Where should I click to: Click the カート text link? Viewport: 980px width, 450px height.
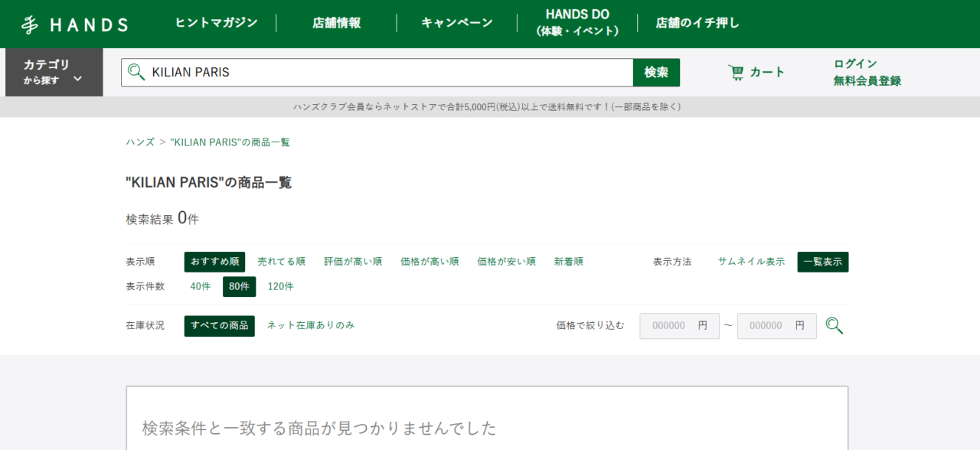pos(767,72)
